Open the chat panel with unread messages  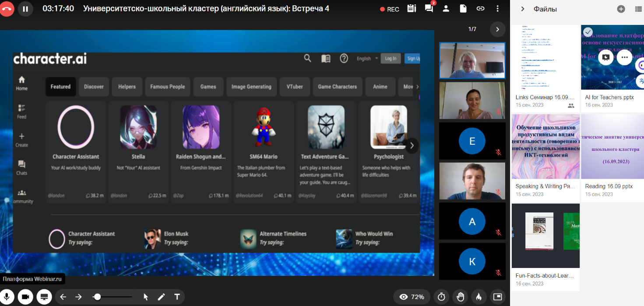[x=429, y=9]
